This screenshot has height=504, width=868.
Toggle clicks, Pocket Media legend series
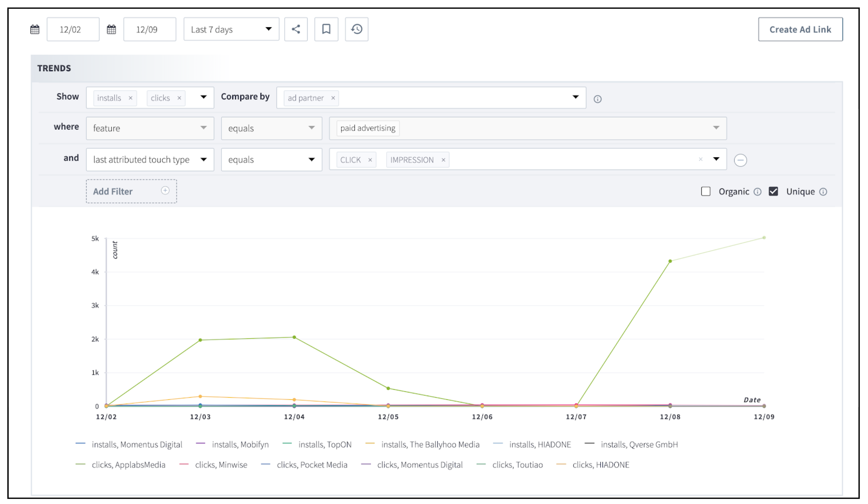click(305, 465)
